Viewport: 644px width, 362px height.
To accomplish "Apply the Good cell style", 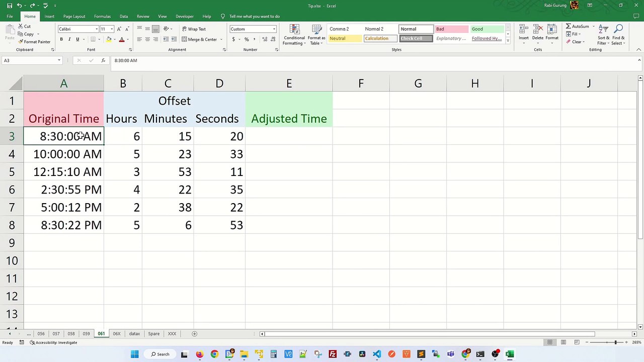I will [x=487, y=29].
